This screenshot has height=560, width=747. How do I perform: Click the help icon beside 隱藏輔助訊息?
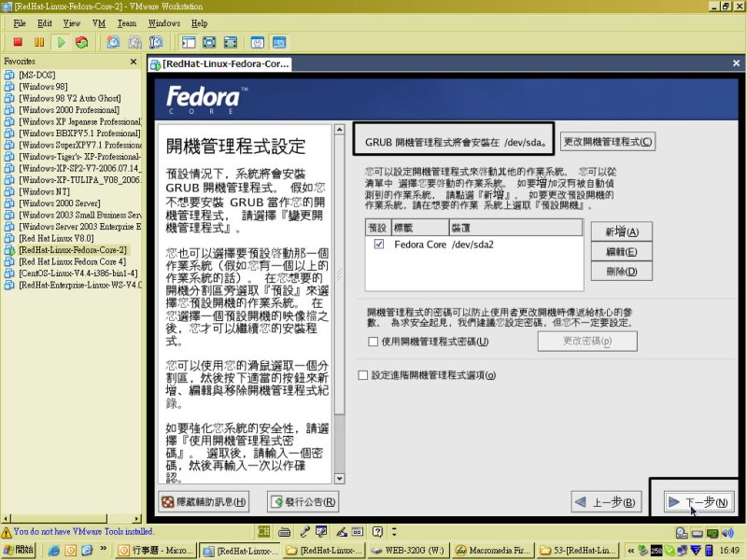click(167, 502)
